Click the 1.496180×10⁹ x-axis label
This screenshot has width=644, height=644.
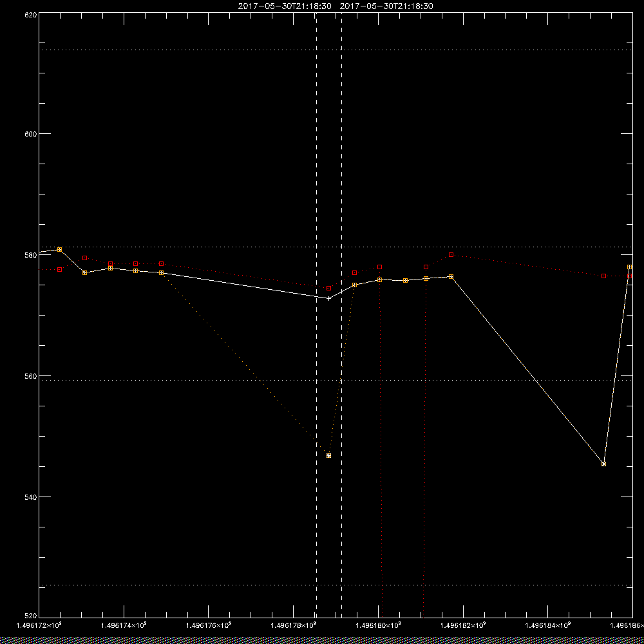(378, 625)
